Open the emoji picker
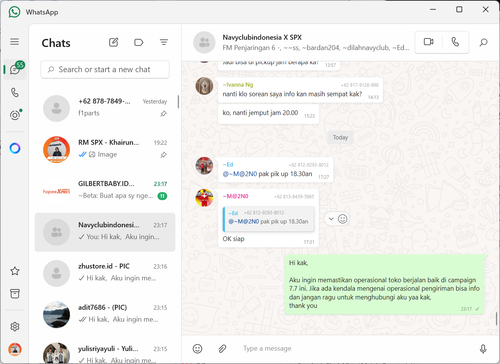Viewport: 500px width, 364px height. [197, 349]
